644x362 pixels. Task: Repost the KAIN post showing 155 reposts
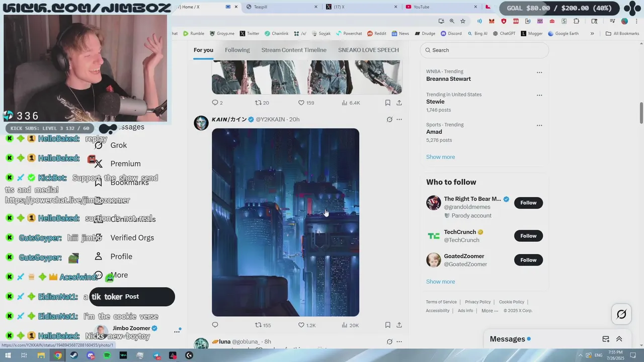point(263,325)
